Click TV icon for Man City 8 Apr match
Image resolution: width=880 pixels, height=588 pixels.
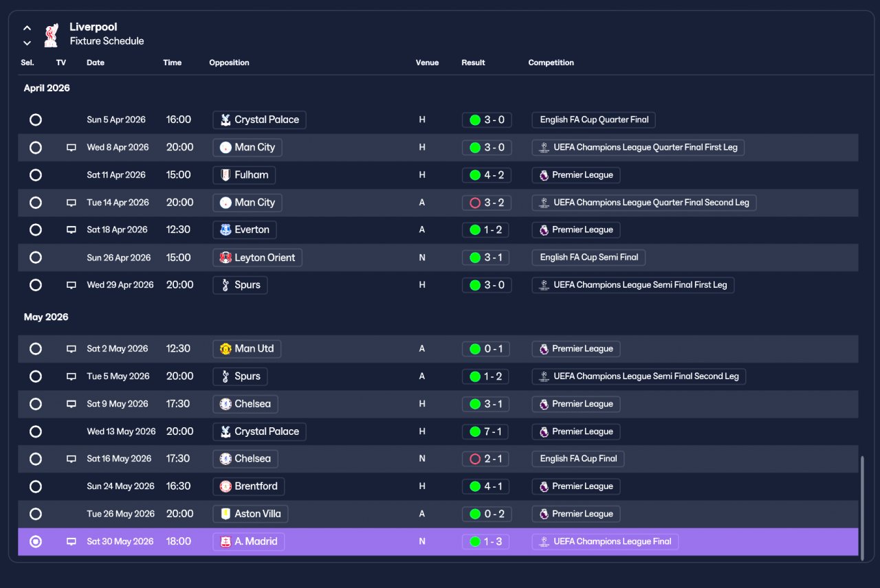(x=71, y=148)
